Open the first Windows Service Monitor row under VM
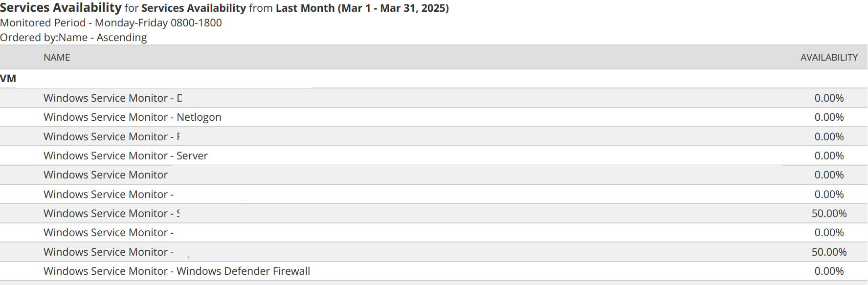Image resolution: width=868 pixels, height=285 pixels. coord(112,98)
